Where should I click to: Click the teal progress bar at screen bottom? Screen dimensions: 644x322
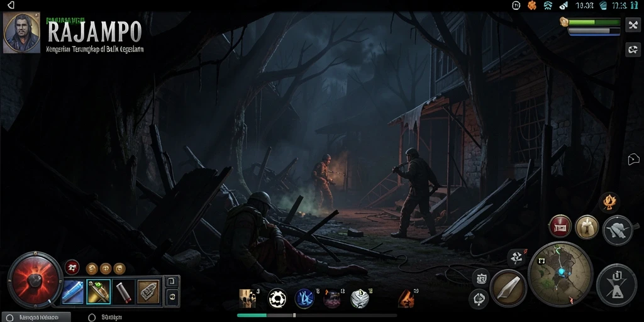(317, 316)
